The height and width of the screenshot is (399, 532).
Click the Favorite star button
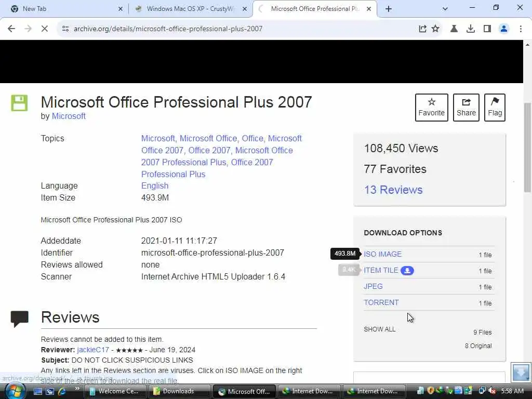coord(432,108)
